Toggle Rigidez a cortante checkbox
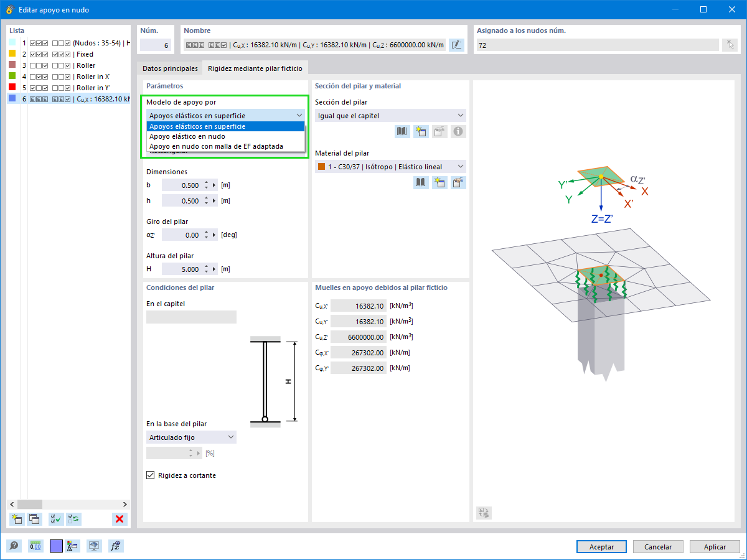747x560 pixels. (150, 475)
